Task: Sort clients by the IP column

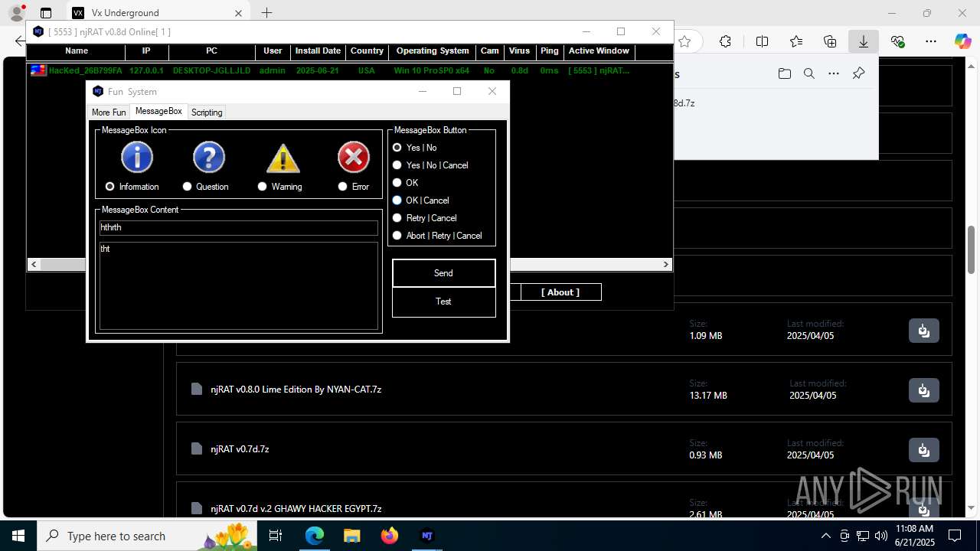Action: coord(146,51)
